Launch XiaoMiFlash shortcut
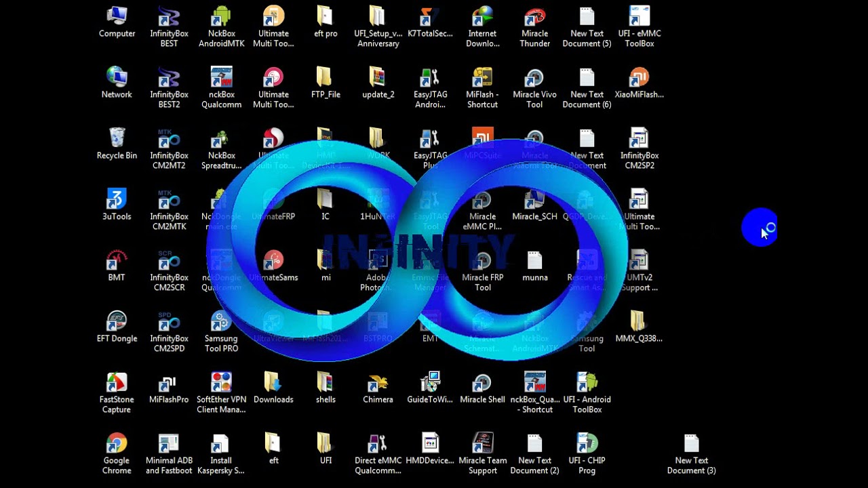The width and height of the screenshot is (868, 488). click(x=639, y=84)
